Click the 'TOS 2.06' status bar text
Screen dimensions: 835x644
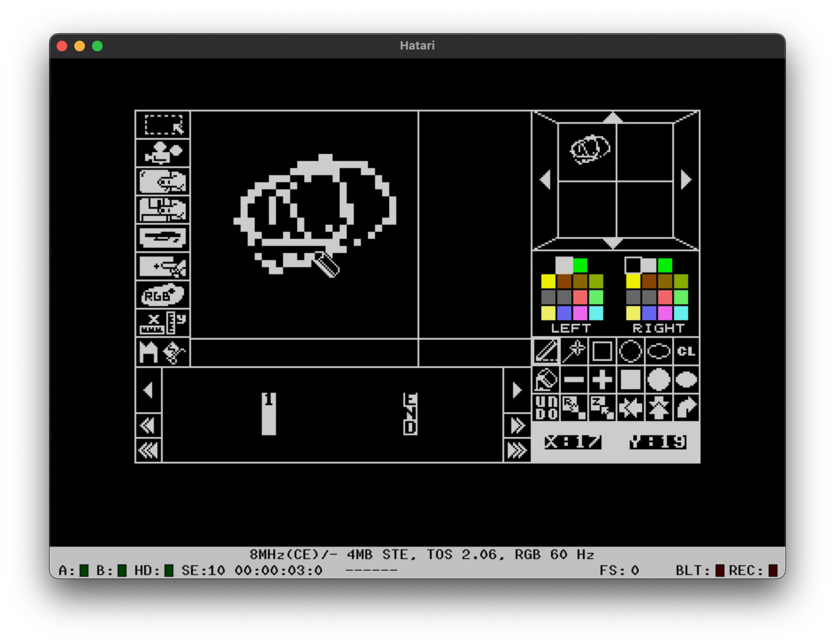click(x=461, y=555)
